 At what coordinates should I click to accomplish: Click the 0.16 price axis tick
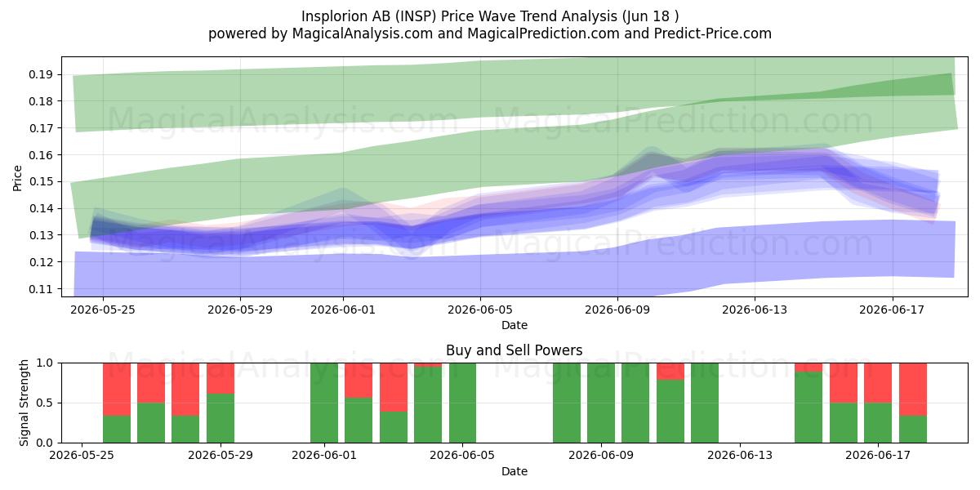point(41,155)
